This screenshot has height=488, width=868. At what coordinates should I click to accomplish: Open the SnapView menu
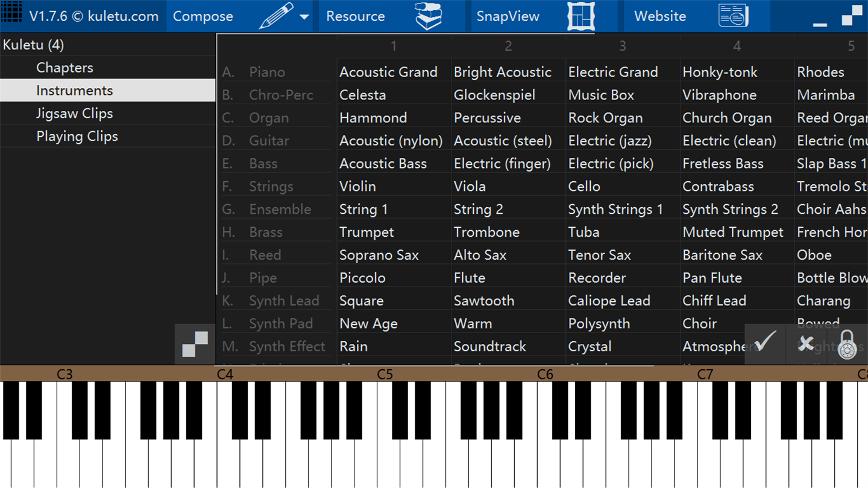pos(508,16)
